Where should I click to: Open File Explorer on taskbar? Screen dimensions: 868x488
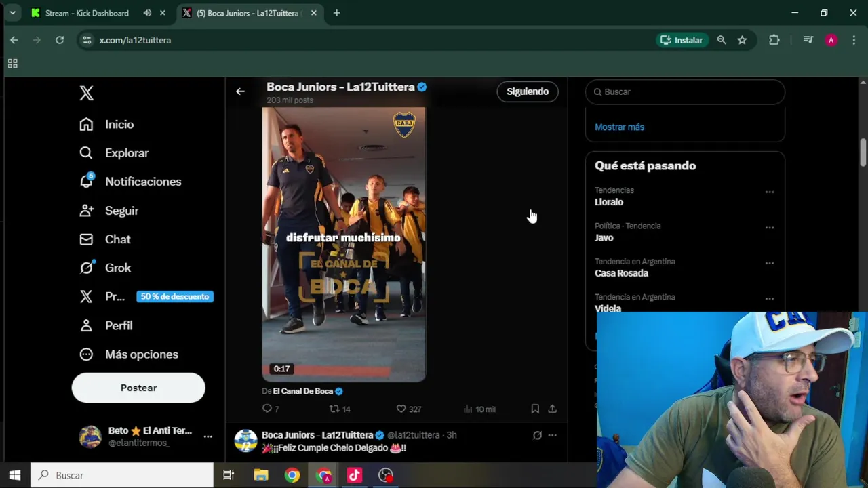(261, 475)
